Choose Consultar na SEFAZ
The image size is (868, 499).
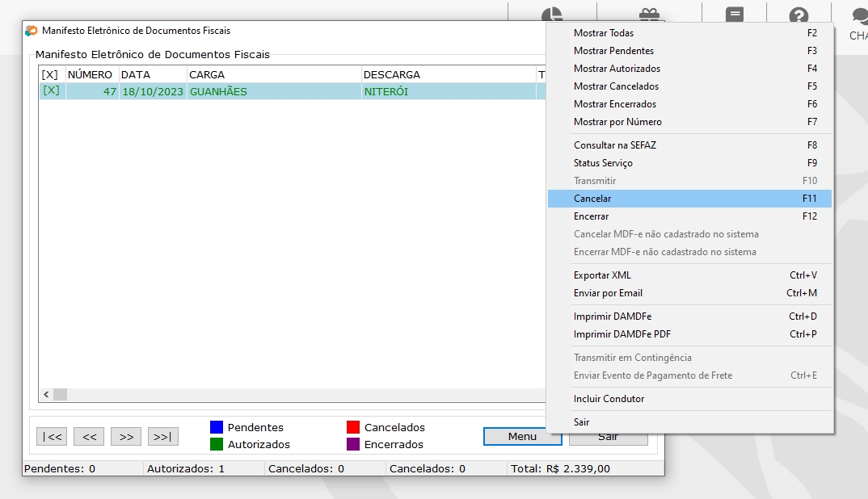(x=689, y=145)
